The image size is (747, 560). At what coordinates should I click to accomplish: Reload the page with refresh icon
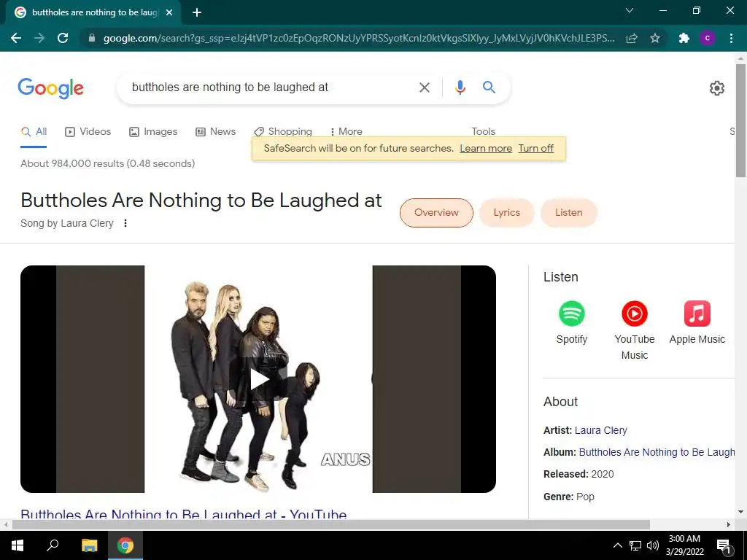coord(63,38)
